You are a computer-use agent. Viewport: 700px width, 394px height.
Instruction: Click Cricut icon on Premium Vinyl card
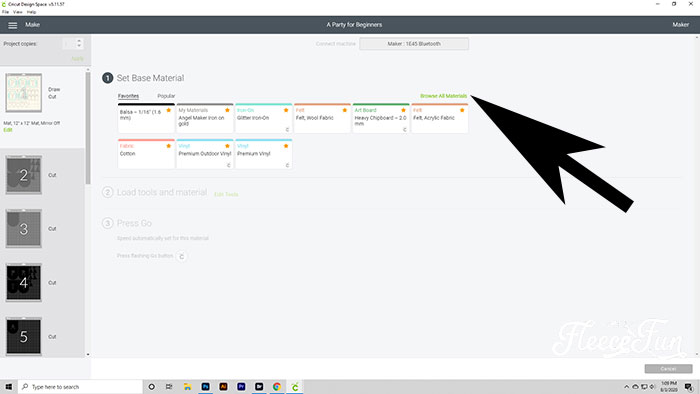click(287, 165)
